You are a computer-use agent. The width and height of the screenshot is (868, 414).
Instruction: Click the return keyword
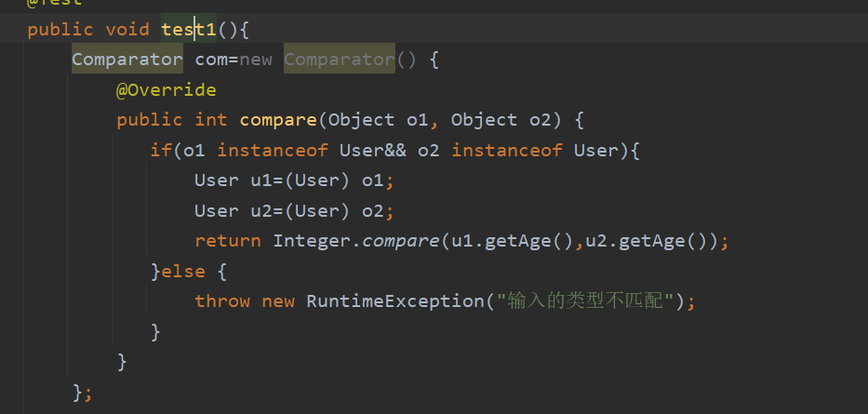[x=228, y=241]
